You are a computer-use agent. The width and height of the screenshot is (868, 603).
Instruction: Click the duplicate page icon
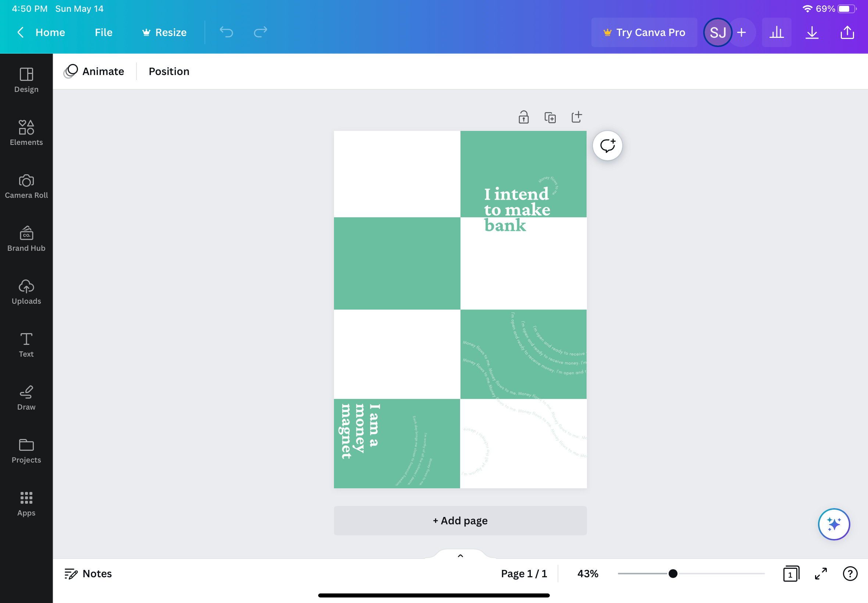click(550, 118)
